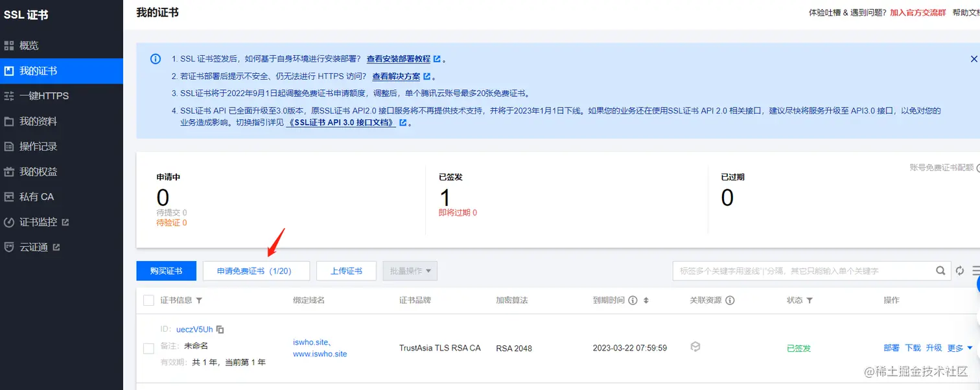Click expiry date 2023-03-22 07:59:59
Viewport: 980px width, 390px height.
click(x=630, y=348)
